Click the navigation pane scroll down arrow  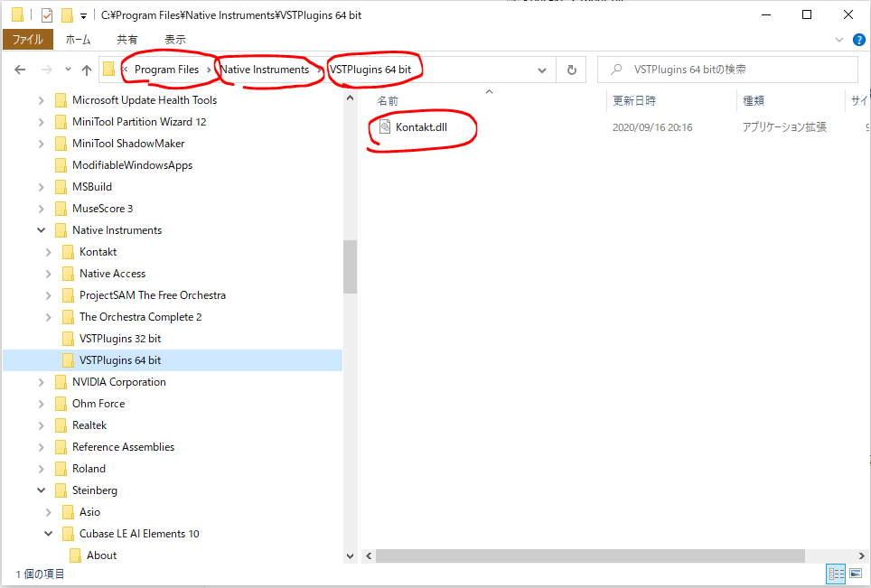point(350,555)
